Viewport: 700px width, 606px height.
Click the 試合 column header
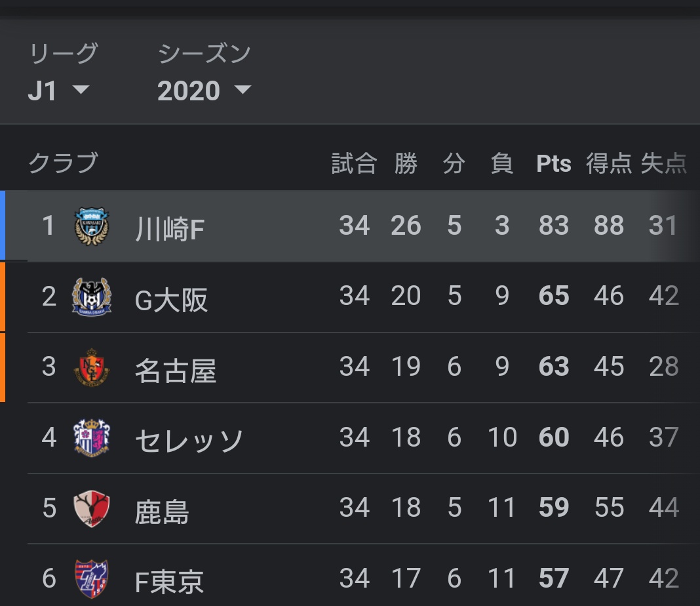point(354,163)
